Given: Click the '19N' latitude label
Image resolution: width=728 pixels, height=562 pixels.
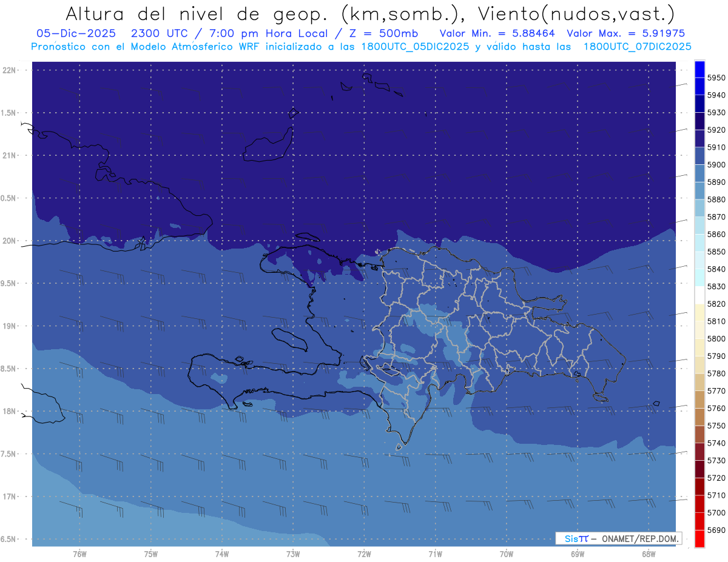Looking at the screenshot, I should 10,326.
